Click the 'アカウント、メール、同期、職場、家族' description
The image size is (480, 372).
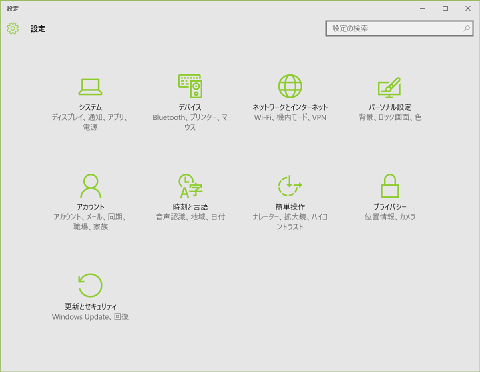[90, 222]
